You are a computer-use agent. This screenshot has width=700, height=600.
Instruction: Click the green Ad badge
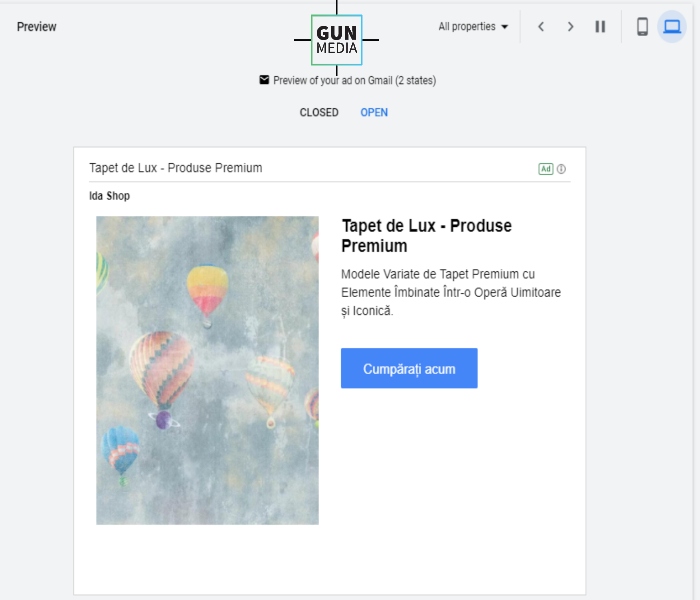coord(546,169)
